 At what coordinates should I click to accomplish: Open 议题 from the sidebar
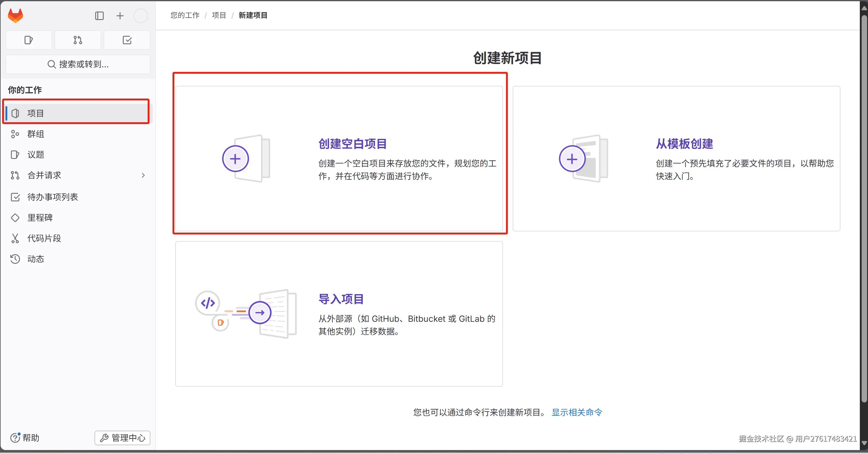[x=36, y=155]
